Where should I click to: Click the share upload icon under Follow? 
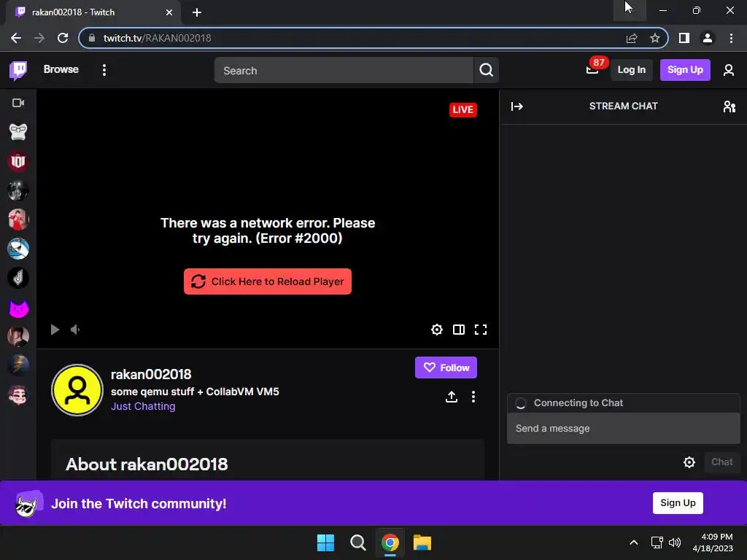point(451,397)
